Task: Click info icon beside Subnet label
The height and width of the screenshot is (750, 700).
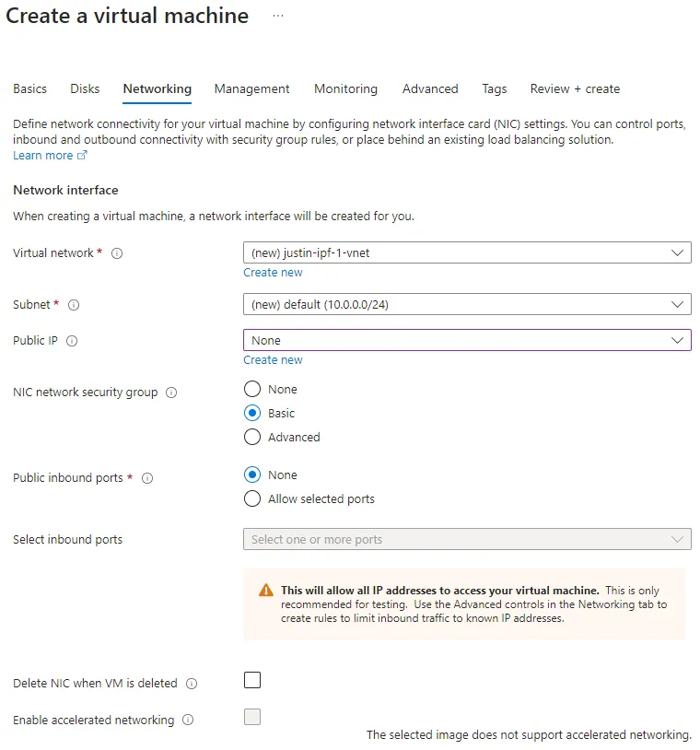Action: (x=74, y=305)
